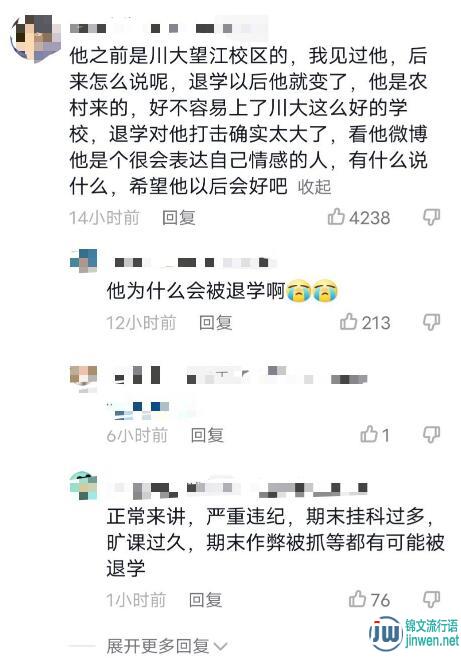
Task: Dislike the reply about 严重违纪
Action: tap(431, 599)
